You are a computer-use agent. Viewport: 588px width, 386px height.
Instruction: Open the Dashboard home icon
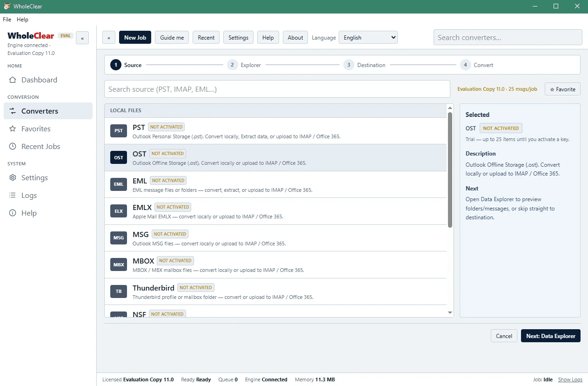pyautogui.click(x=13, y=80)
